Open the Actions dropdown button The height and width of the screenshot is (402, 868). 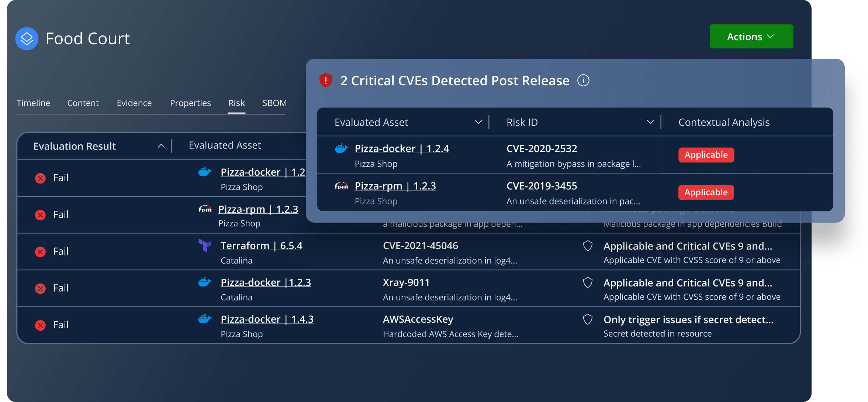(751, 37)
